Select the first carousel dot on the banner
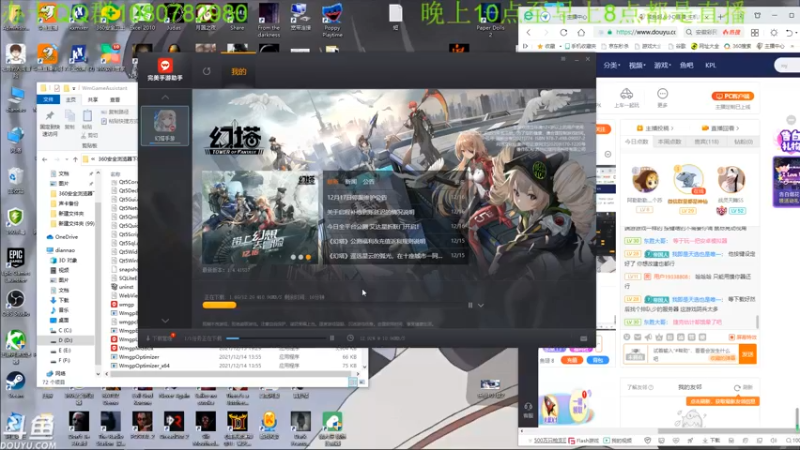The image size is (800, 450). [293, 257]
